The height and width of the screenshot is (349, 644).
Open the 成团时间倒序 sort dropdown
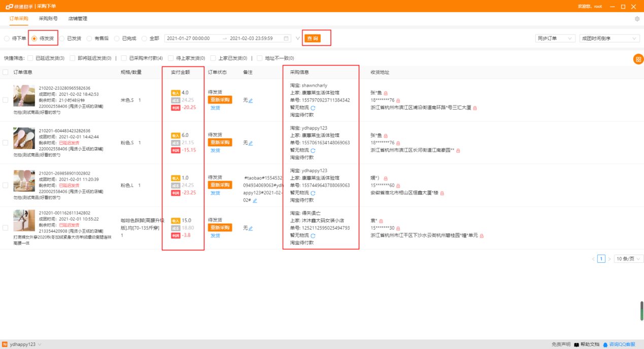609,38
